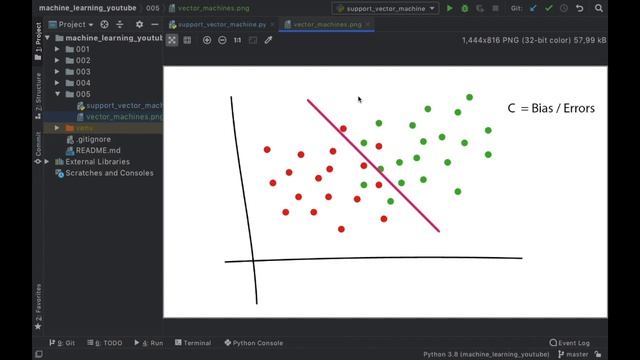Toggle the grid in image viewer
This screenshot has height=360, width=640.
click(187, 40)
